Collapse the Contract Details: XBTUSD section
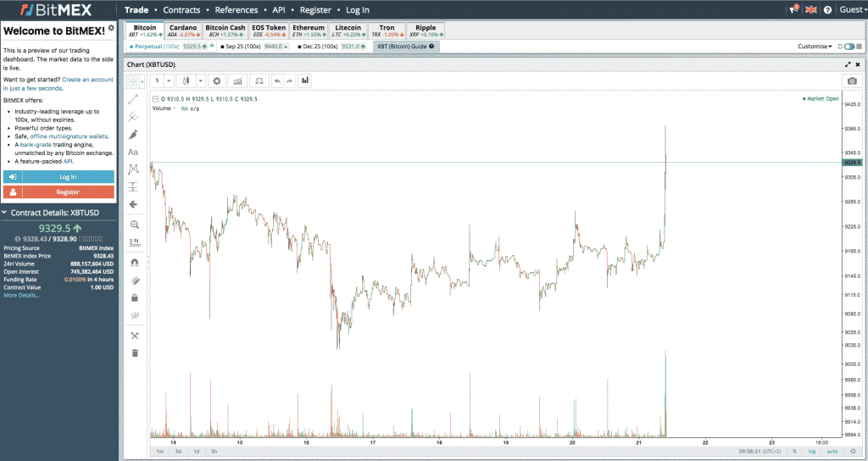Image resolution: width=868 pixels, height=461 pixels. [4, 213]
